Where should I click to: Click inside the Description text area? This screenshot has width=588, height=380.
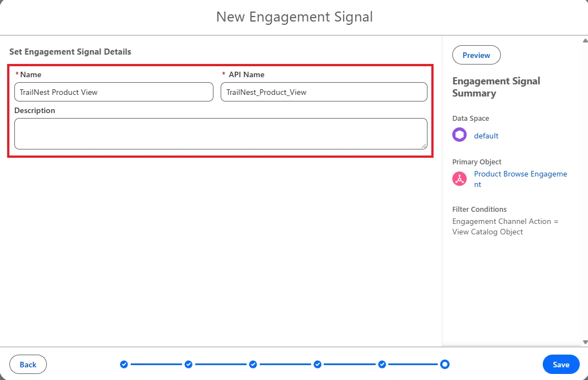click(221, 133)
